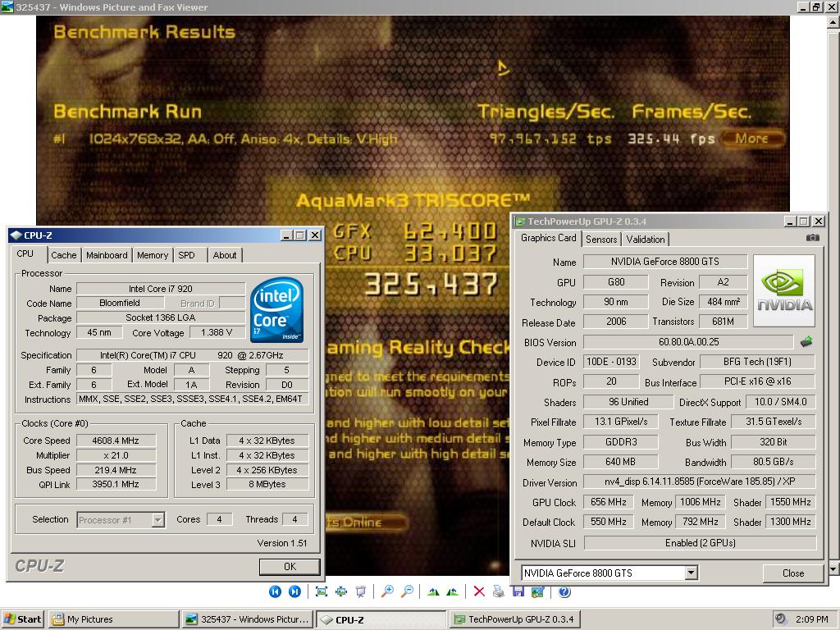Switch to GPU-Z Sensors tab
Image resolution: width=840 pixels, height=630 pixels.
[x=601, y=239]
